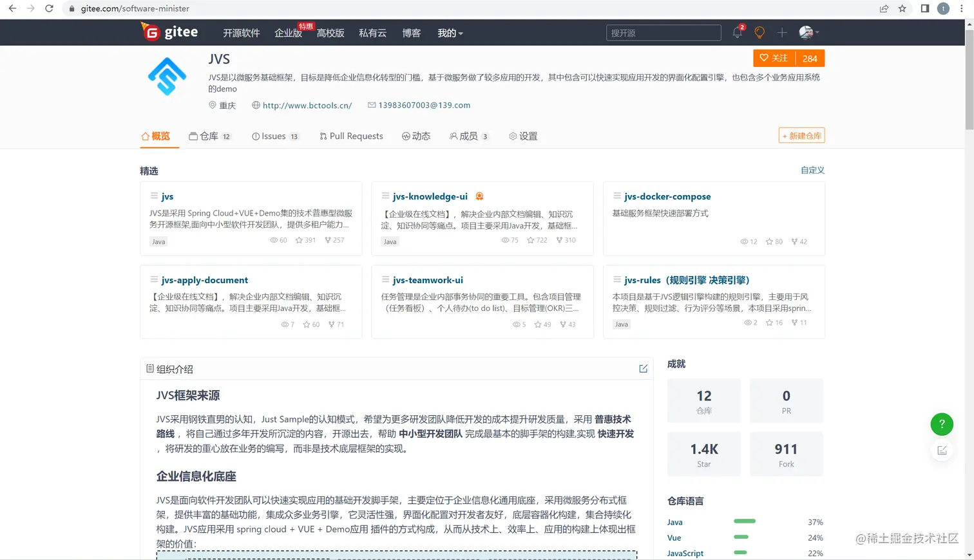Click the star icon showing 80 on jvs-docker-compose

pos(769,241)
